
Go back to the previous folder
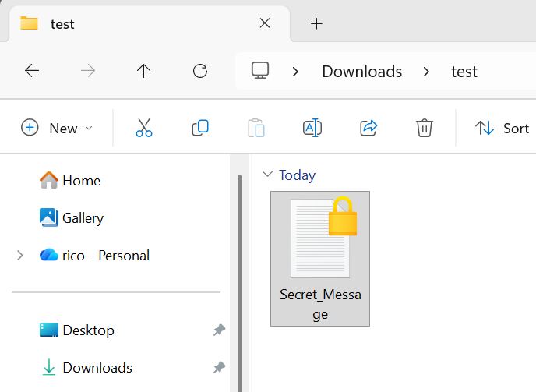click(x=32, y=71)
